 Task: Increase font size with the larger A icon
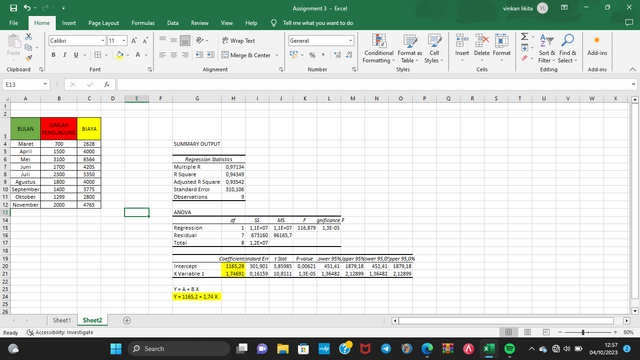(134, 40)
